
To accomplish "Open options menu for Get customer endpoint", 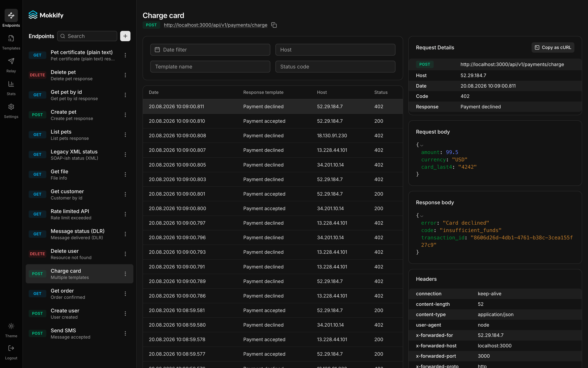I will pos(125,194).
